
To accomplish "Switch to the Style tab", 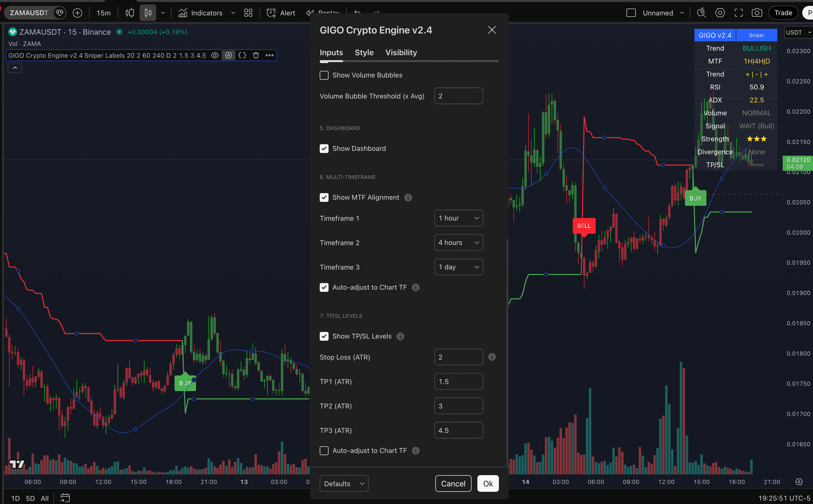I will (364, 52).
